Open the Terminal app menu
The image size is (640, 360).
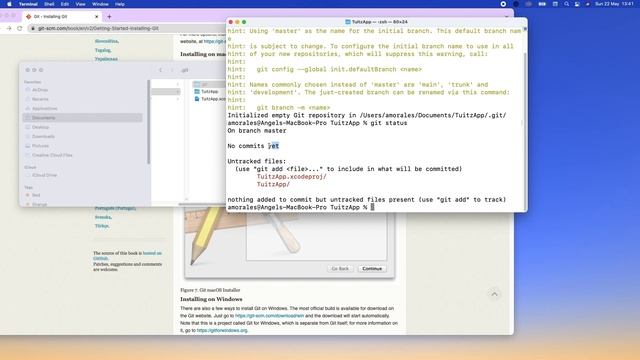pos(28,4)
